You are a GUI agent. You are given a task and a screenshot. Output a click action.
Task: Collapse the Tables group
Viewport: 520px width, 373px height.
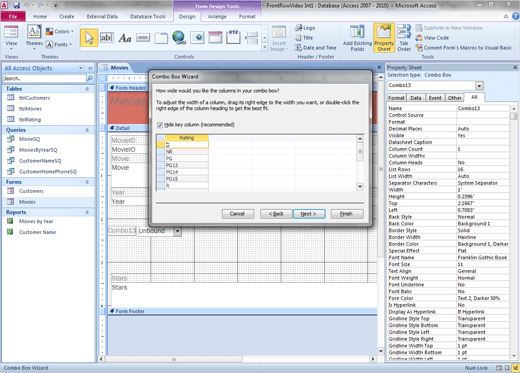click(87, 89)
